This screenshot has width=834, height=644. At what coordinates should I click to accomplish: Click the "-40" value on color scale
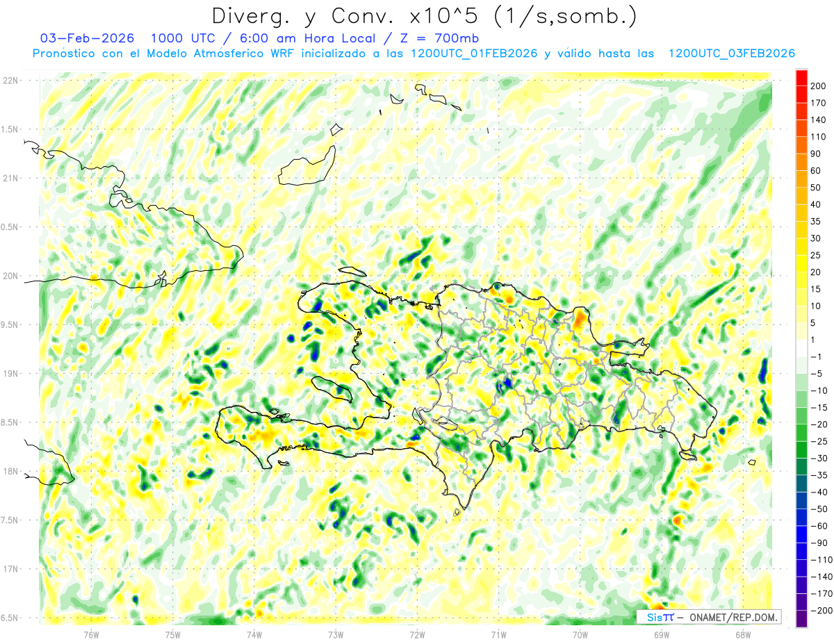click(818, 492)
